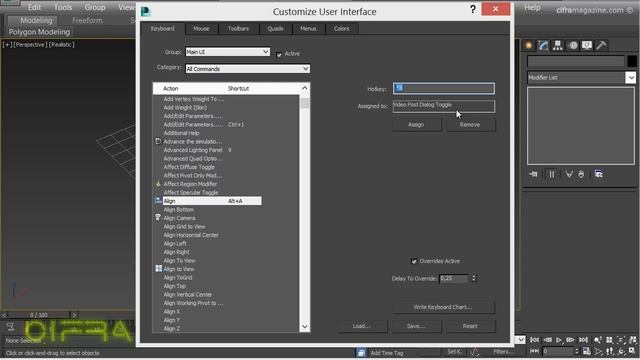The height and width of the screenshot is (360, 640).
Task: Toggle the Active checkbox
Action: [x=279, y=54]
